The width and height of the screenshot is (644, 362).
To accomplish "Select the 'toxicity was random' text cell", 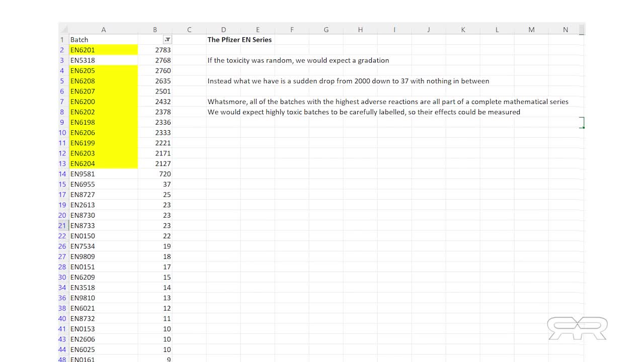I will tap(298, 60).
